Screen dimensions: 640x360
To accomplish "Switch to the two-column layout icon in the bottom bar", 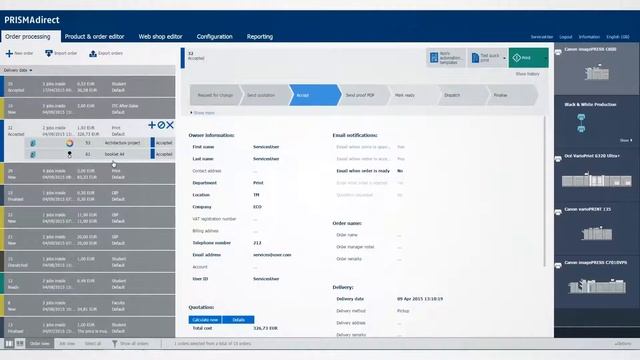I will click(9, 344).
